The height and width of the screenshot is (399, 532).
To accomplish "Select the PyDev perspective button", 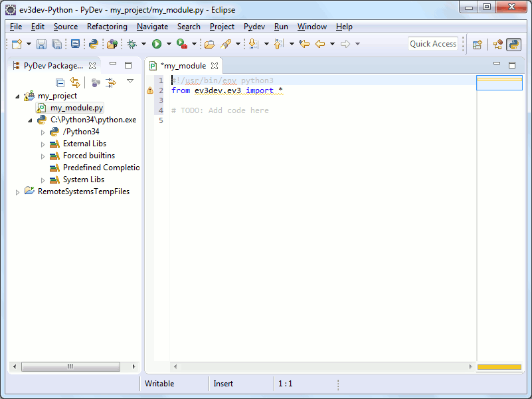I will (x=513, y=45).
